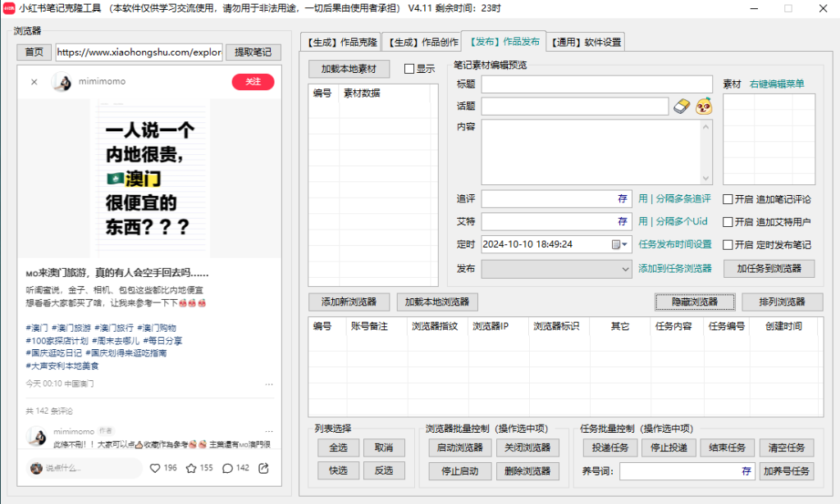
Task: Click the share icon in the note footer
Action: click(263, 468)
